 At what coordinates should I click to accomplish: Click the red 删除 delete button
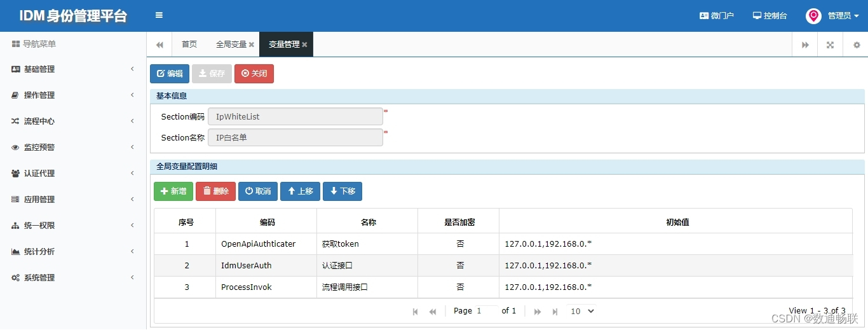point(215,191)
